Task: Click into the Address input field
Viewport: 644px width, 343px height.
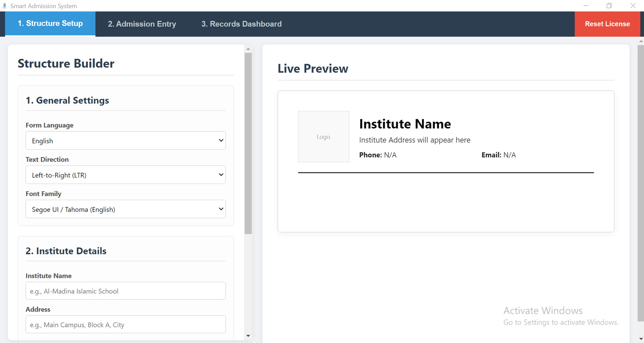Action: [126, 324]
